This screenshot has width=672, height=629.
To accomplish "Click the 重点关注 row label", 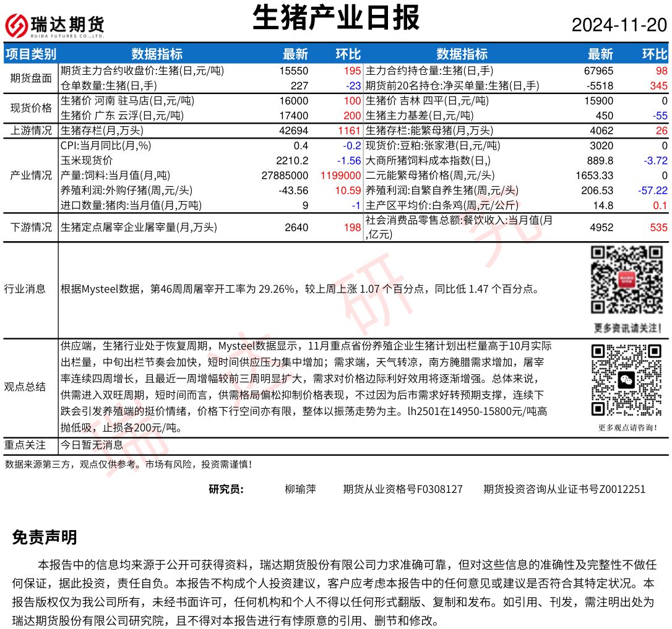I will [25, 445].
